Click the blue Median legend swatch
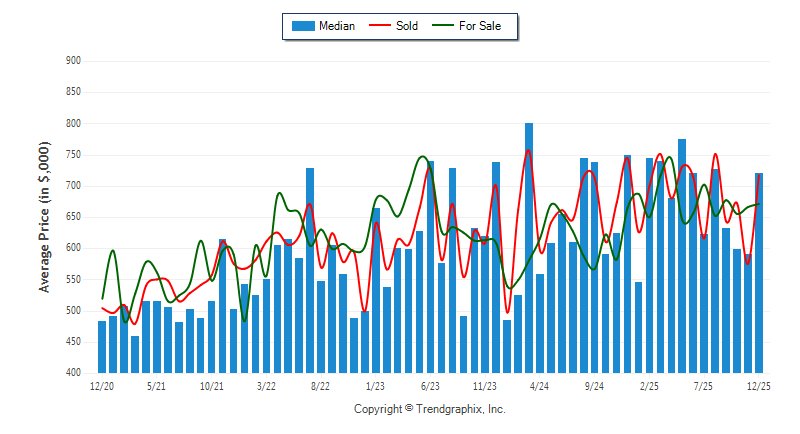 point(302,26)
